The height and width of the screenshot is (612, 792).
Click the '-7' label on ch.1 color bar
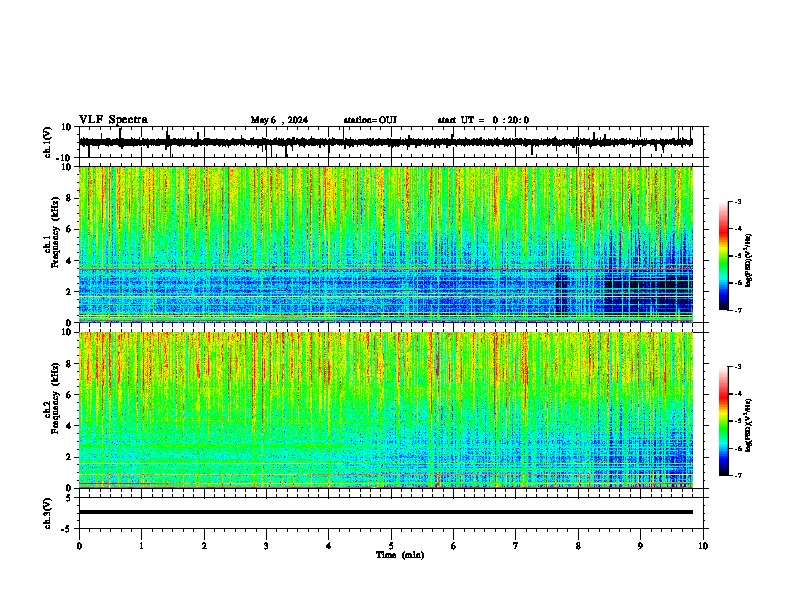click(x=737, y=310)
